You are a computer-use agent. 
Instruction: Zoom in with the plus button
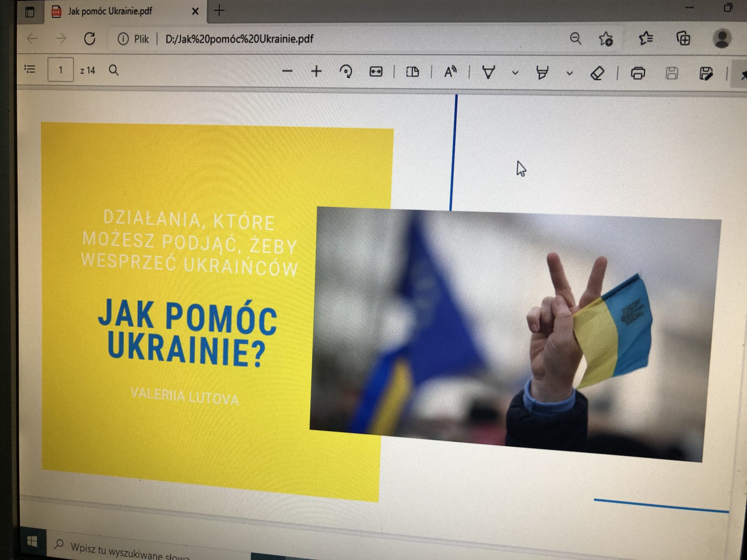[x=316, y=71]
